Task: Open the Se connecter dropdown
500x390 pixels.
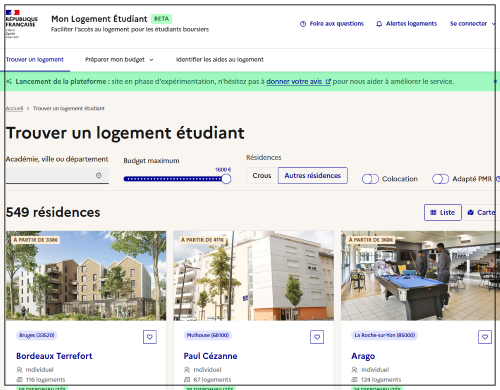Action: pos(472,24)
